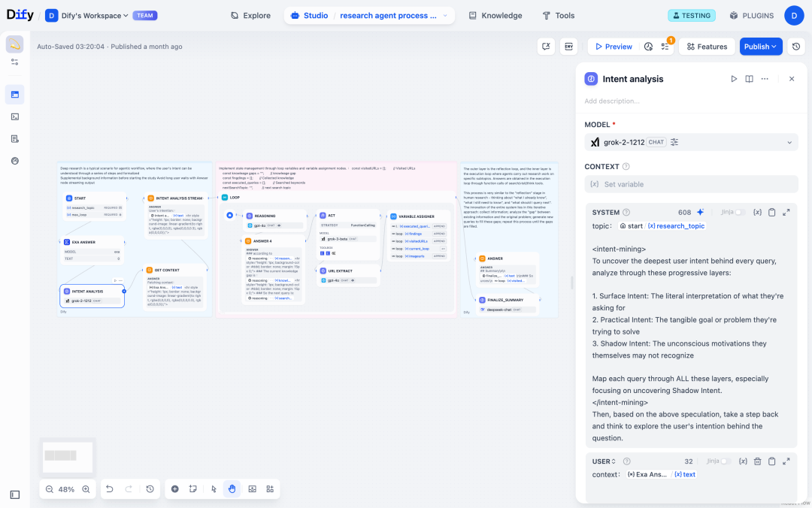Expand the SYSTEM prompt editor
This screenshot has width=812, height=508.
pyautogui.click(x=786, y=213)
